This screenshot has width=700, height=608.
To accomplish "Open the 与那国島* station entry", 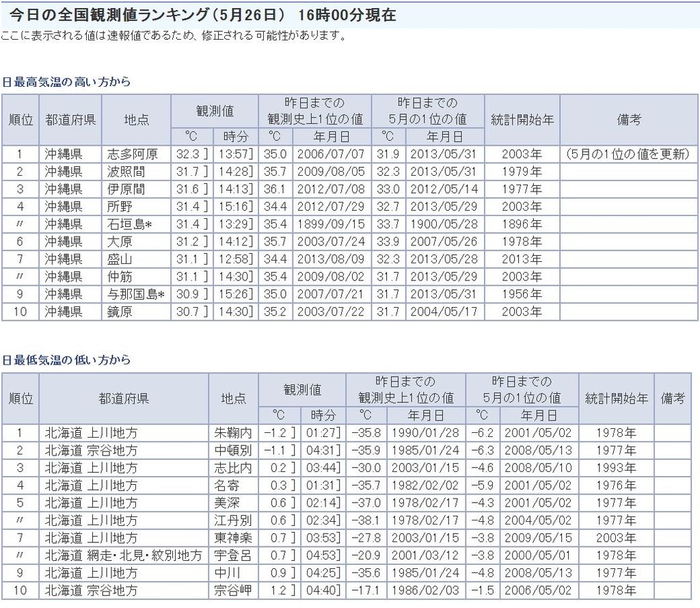I will click(x=136, y=294).
